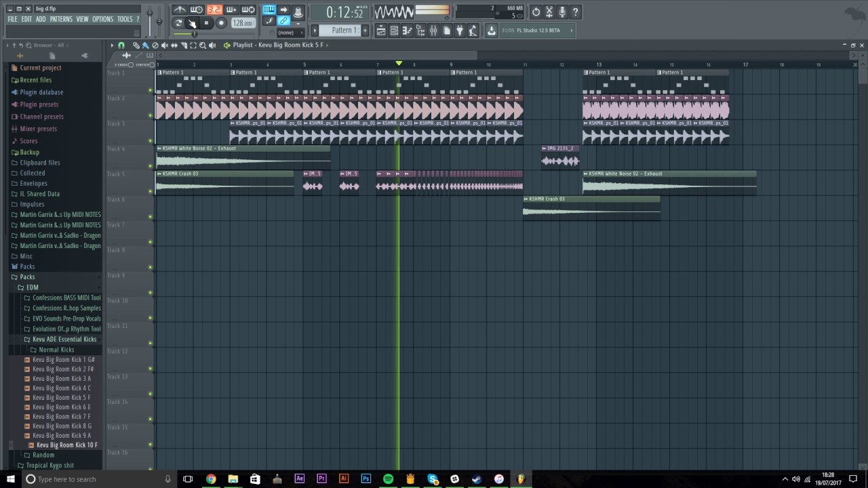Toggle the metronome button
Viewport: 868px width, 488px height.
point(178,10)
